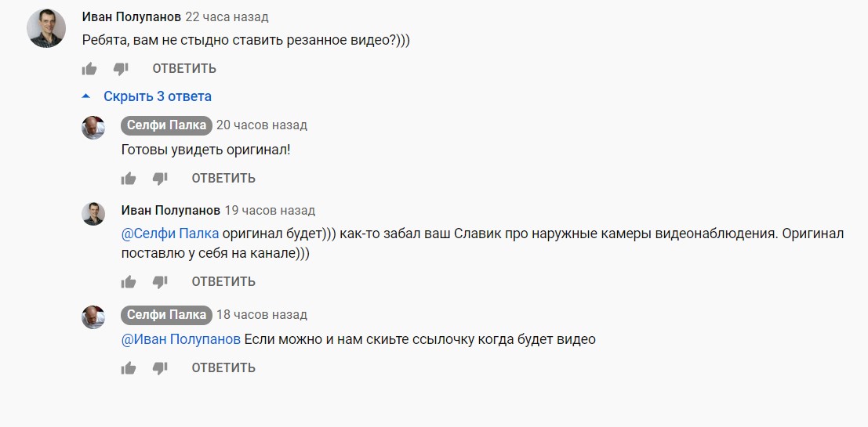The width and height of the screenshot is (868, 427).
Task: Open Иван Полупанов's large profile avatar
Action: tap(46, 28)
